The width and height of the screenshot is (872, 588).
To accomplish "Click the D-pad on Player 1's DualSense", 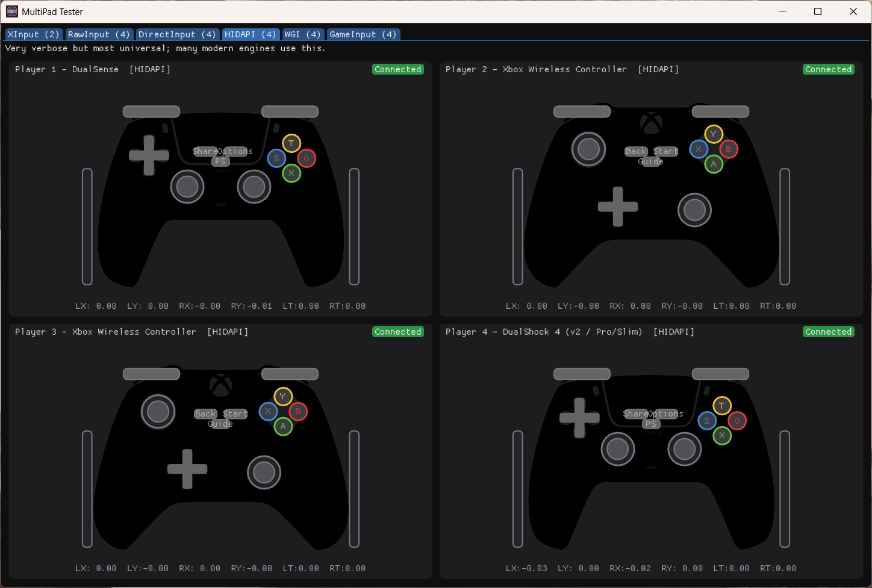I will click(x=149, y=155).
